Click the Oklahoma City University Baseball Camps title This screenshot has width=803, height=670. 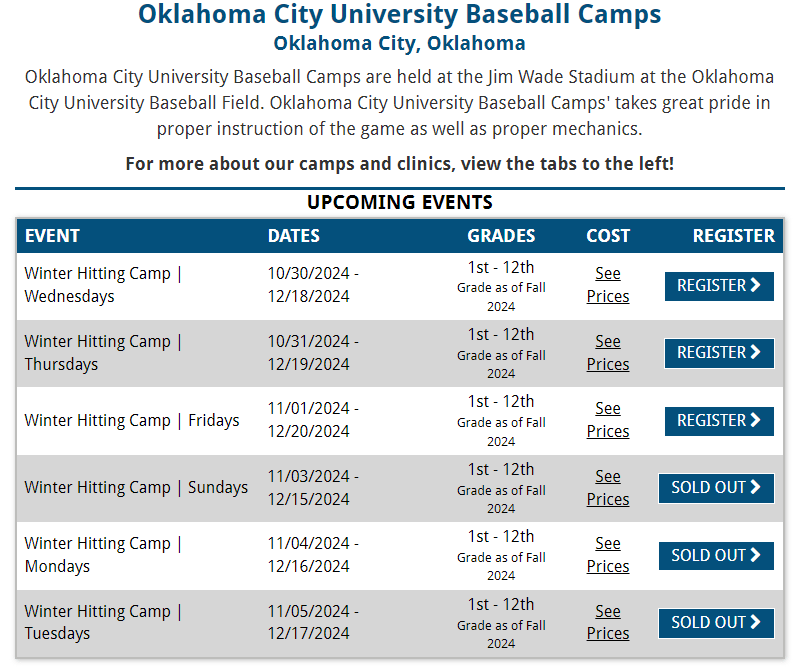coord(400,15)
